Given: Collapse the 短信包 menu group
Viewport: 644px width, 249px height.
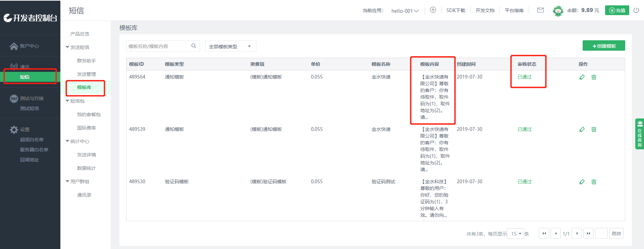Looking at the screenshot, I should (75, 101).
